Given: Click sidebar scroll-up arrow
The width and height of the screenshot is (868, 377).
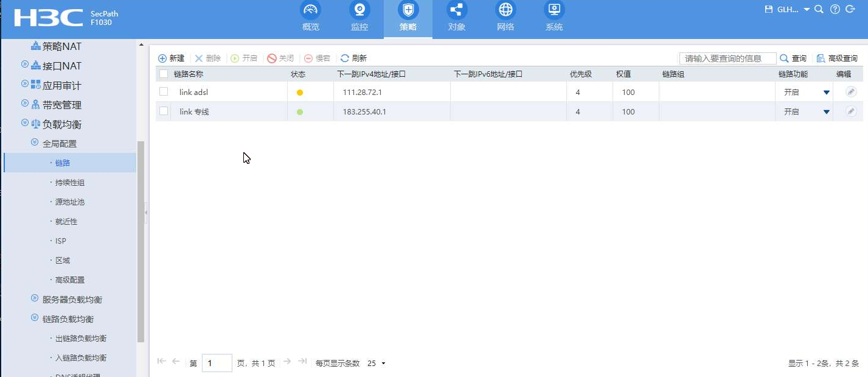Looking at the screenshot, I should click(x=141, y=45).
